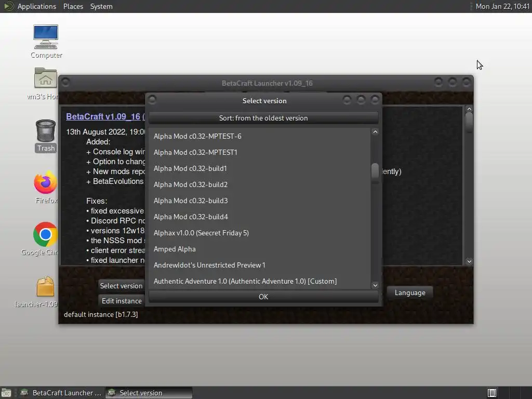Close the Select version dialog

375,99
